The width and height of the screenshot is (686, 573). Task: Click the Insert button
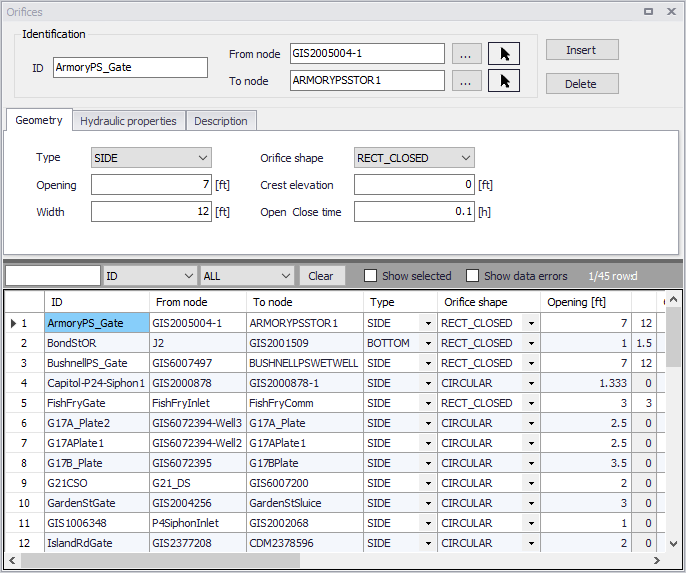[x=582, y=50]
